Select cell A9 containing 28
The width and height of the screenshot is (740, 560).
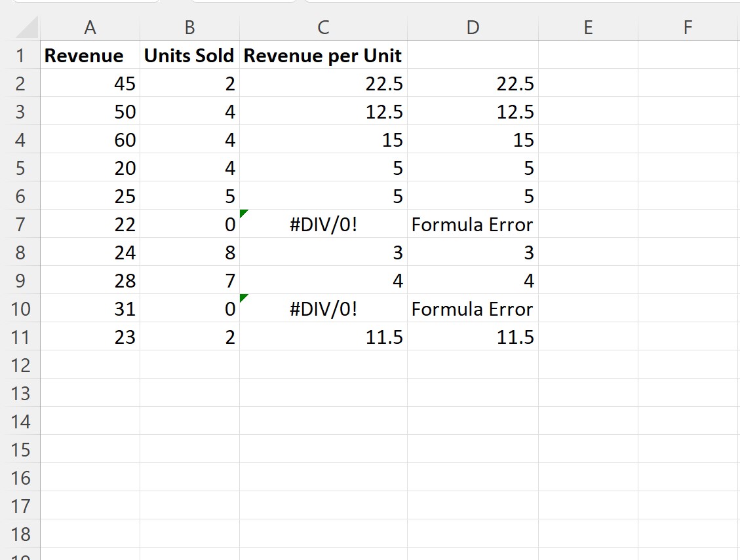coord(90,280)
